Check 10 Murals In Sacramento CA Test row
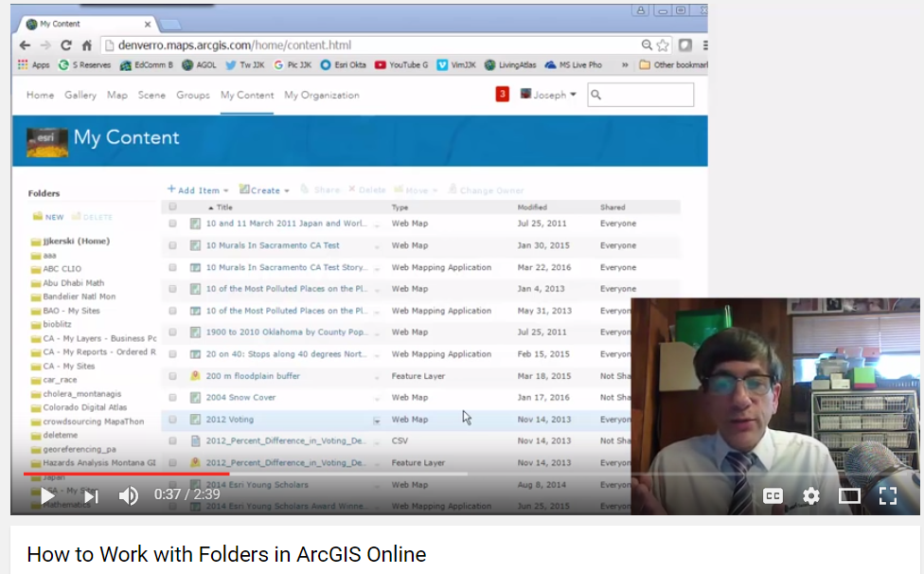924x574 pixels. pos(172,245)
